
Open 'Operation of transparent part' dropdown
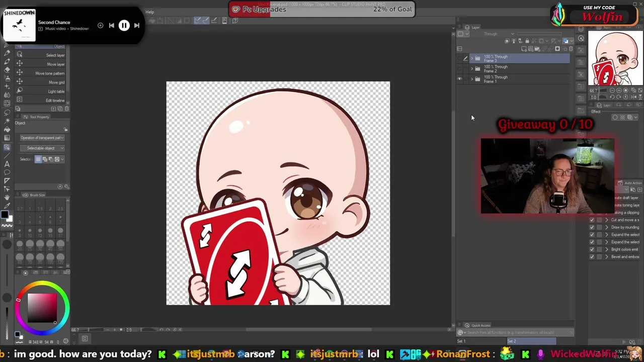pyautogui.click(x=42, y=138)
